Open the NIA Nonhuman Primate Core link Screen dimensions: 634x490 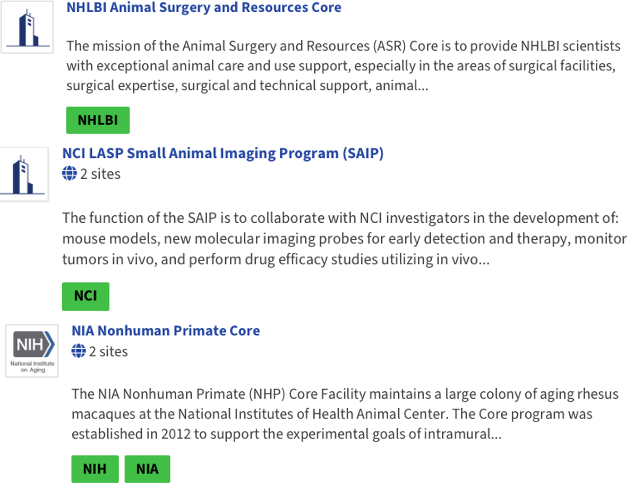pos(166,331)
